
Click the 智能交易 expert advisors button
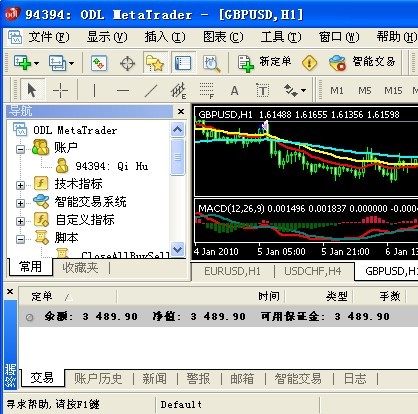tap(362, 63)
